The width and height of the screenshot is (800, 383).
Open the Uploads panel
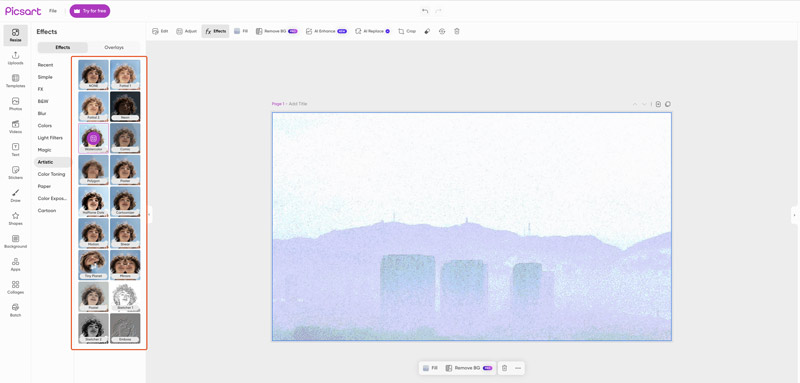(15, 58)
